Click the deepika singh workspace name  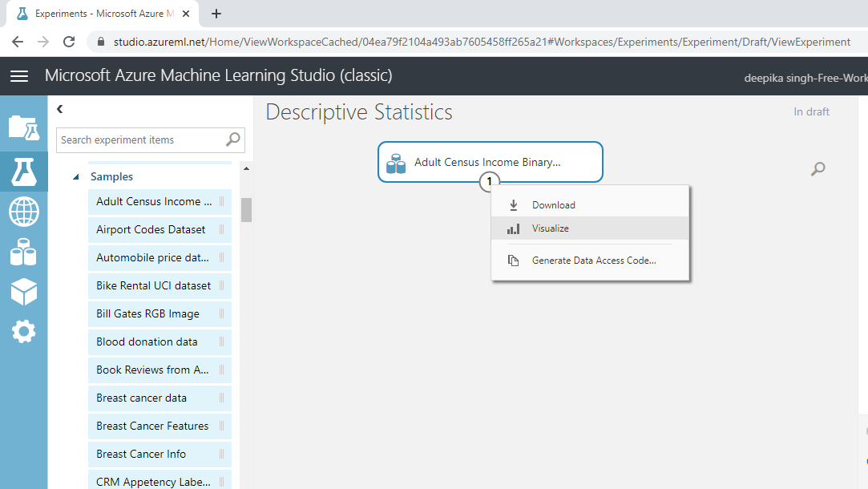pyautogui.click(x=806, y=78)
